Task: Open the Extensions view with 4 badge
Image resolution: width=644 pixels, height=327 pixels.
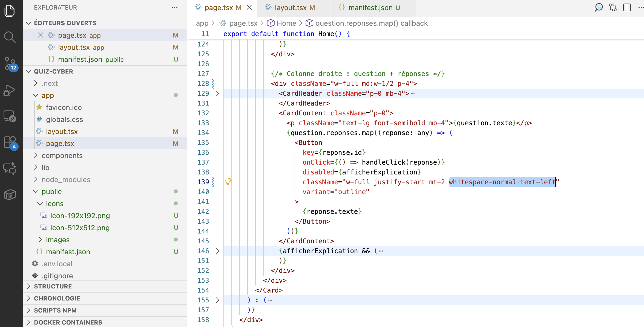Action: point(10,142)
